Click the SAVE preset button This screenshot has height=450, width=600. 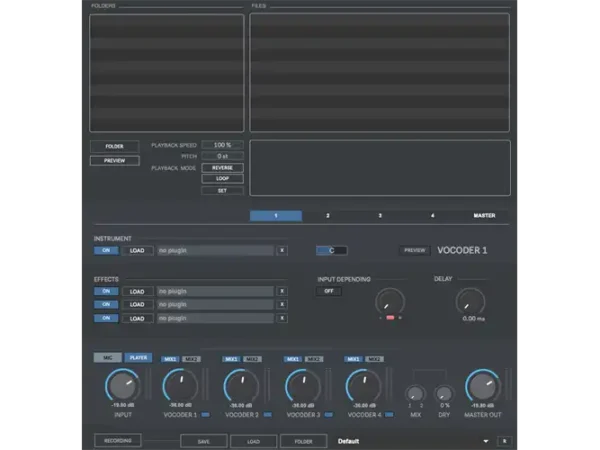click(204, 441)
